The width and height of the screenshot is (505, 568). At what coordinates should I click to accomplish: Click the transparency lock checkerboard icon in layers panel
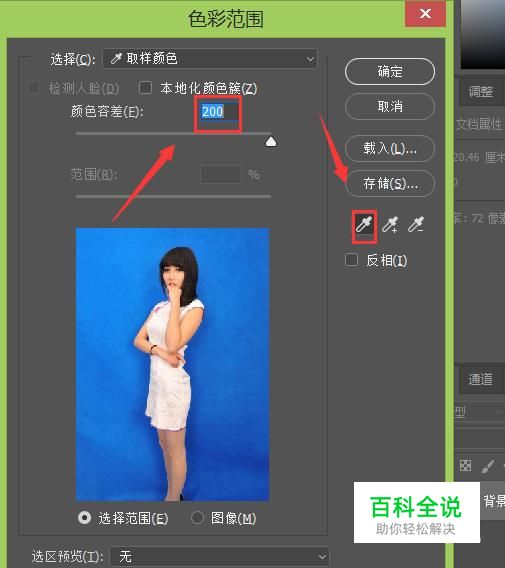(x=465, y=465)
